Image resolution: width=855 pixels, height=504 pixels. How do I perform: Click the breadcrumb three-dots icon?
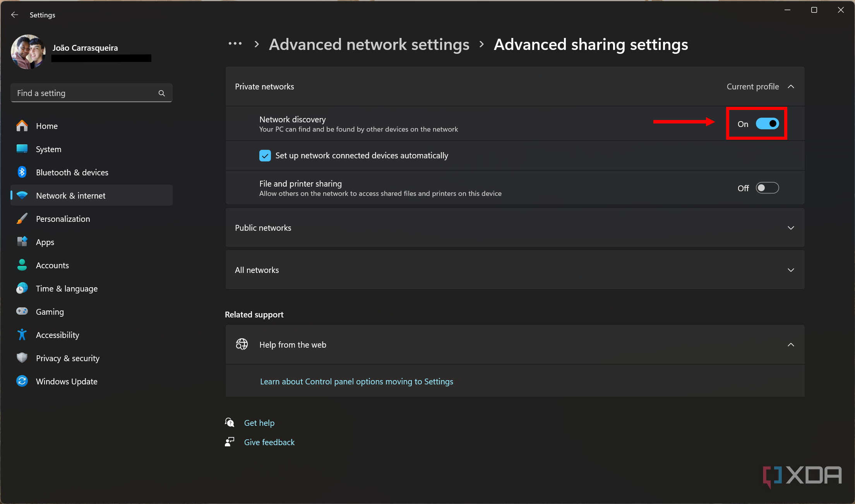tap(235, 44)
